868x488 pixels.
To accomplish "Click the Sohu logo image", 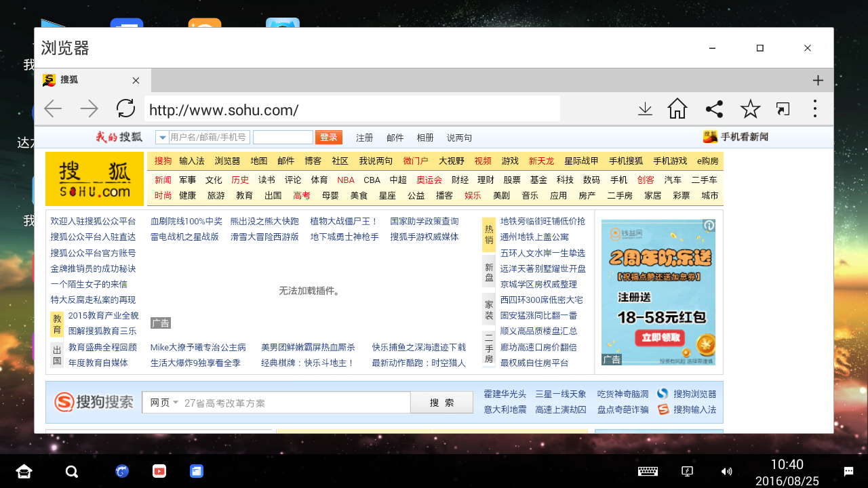I will pos(95,179).
